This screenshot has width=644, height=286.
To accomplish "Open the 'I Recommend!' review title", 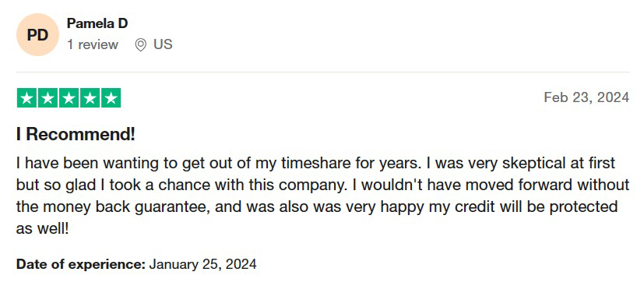I will tap(76, 134).
